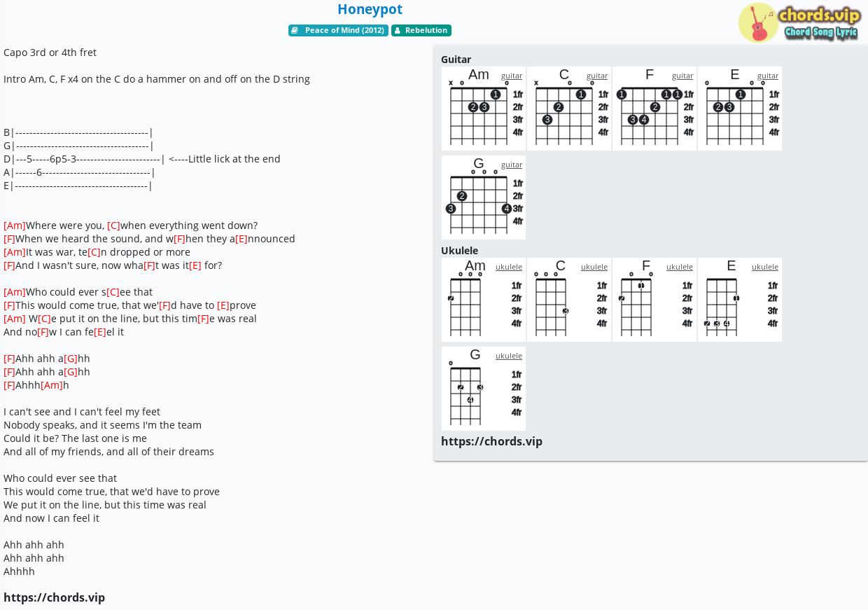The width and height of the screenshot is (868, 610).
Task: Select the Am ukulele chord diagram
Action: pos(484,300)
